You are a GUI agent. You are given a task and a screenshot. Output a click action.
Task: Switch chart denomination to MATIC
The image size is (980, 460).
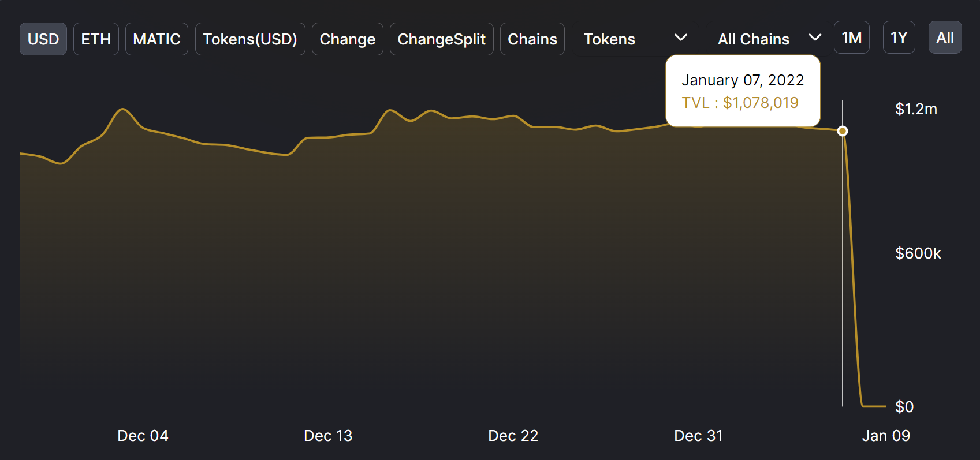(x=156, y=39)
